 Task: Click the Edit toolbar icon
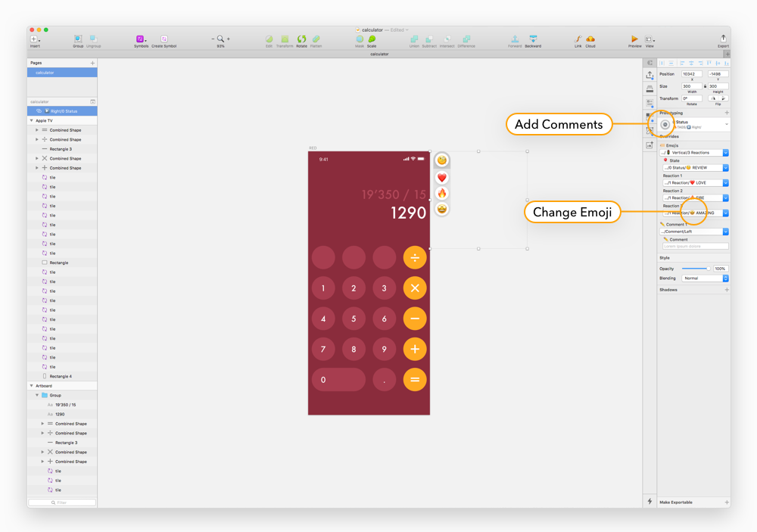(269, 39)
